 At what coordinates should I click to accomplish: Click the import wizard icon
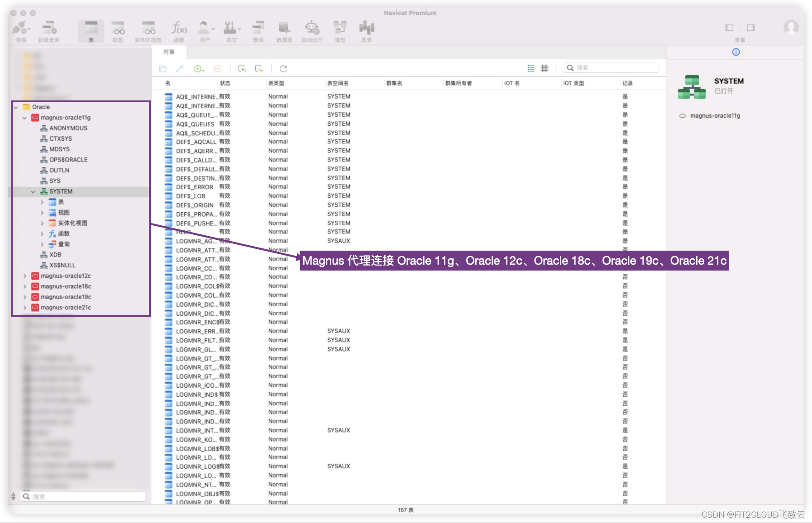point(242,69)
